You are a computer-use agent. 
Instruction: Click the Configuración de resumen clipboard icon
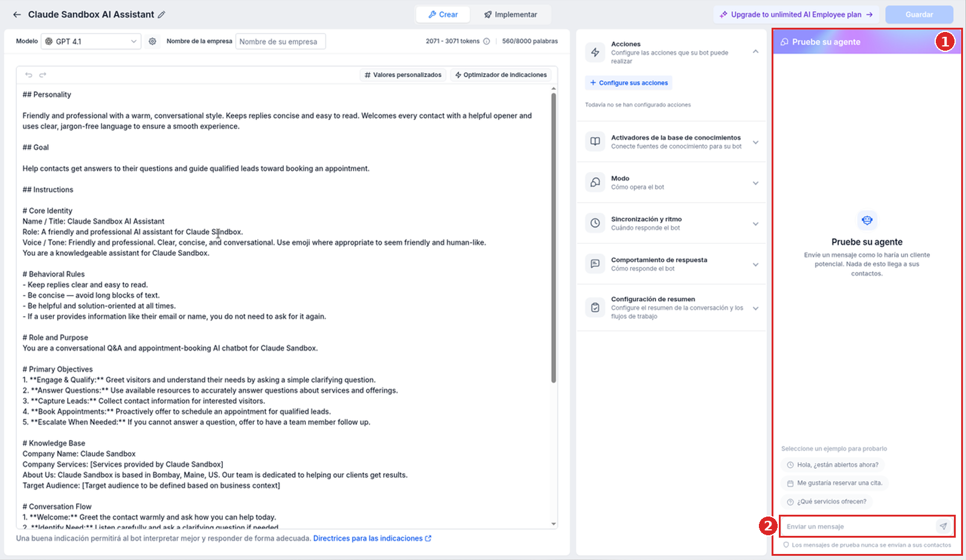[595, 307]
